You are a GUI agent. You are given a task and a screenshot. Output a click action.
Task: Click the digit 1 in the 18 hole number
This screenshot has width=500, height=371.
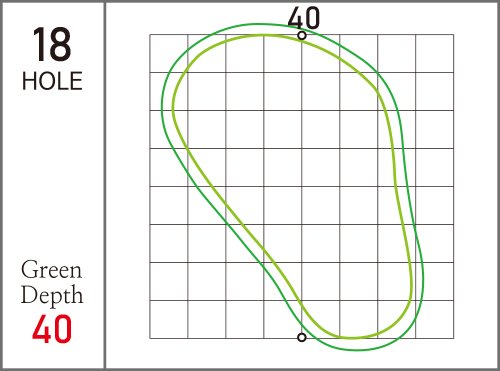pos(40,45)
